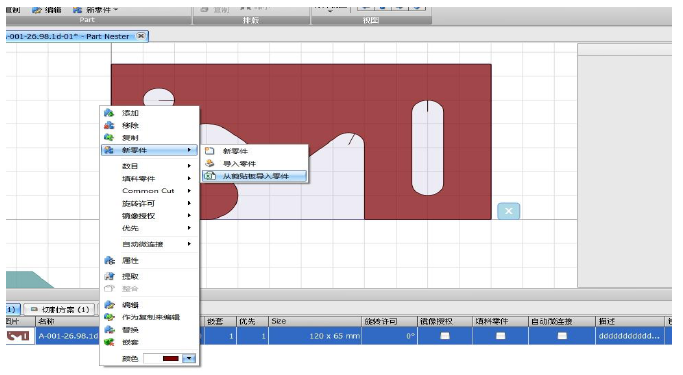Click the 复制 (copy) part icon
The width and height of the screenshot is (683, 375).
click(x=109, y=138)
